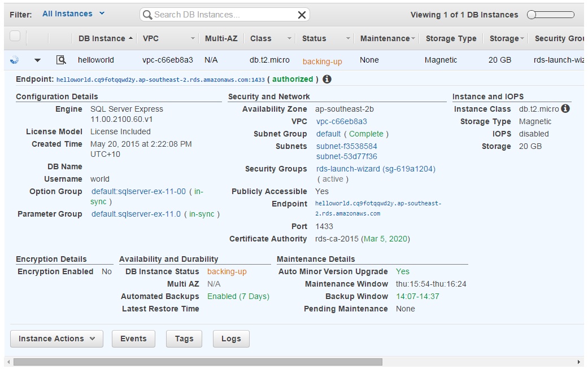This screenshot has height=369, width=588.
Task: Click the helloworld instance name cell
Action: click(96, 60)
